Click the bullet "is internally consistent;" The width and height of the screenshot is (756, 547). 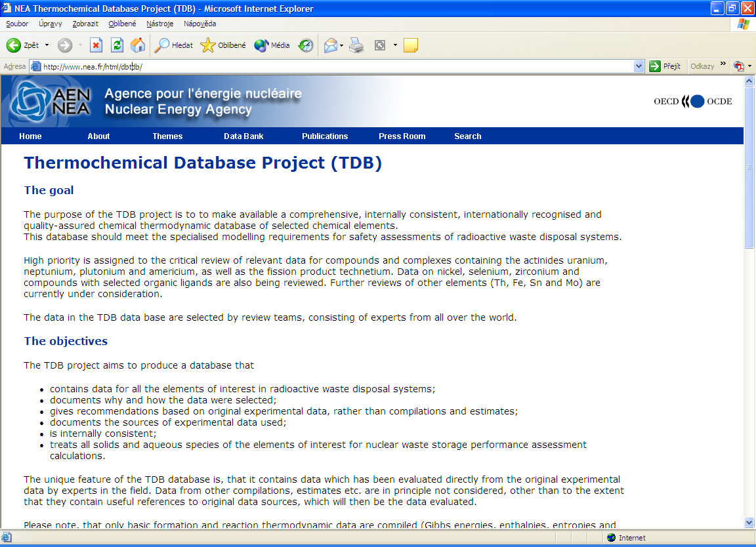(x=103, y=434)
